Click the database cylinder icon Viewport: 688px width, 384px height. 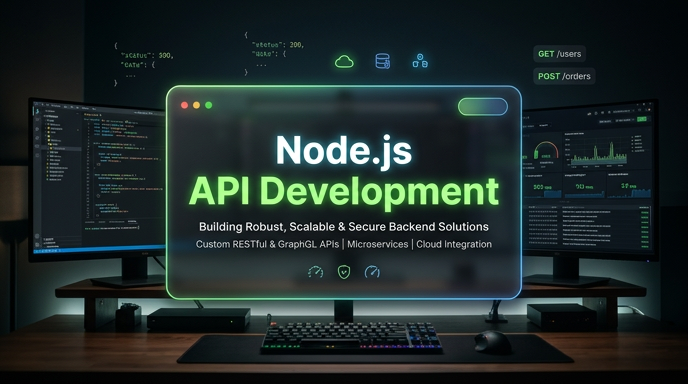pos(383,61)
